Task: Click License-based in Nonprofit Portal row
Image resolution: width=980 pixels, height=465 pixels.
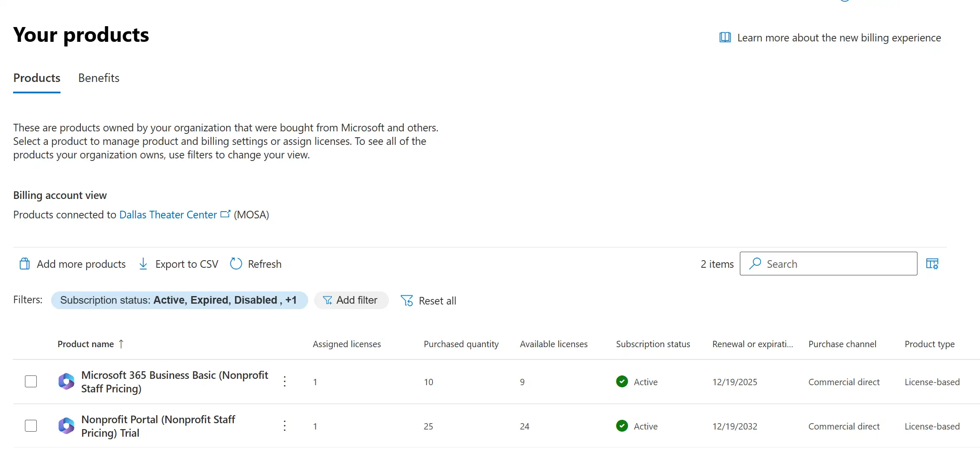Action: (x=932, y=426)
